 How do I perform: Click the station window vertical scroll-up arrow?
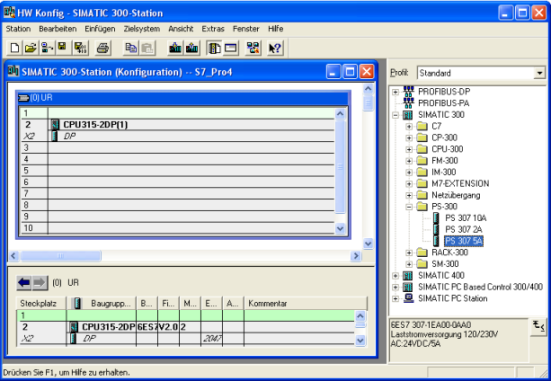pyautogui.click(x=368, y=89)
